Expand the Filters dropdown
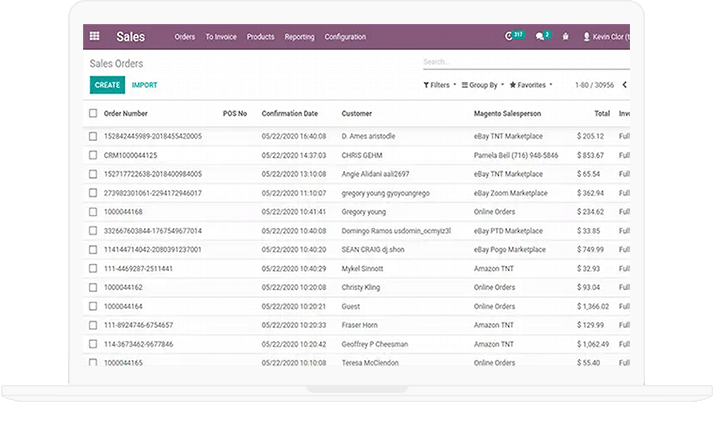 coord(440,86)
